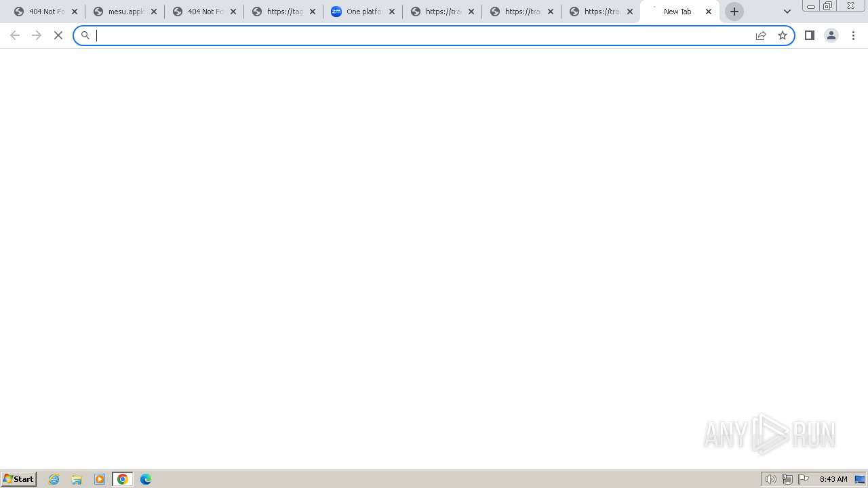
Task: Go back to previous page
Action: (15, 35)
